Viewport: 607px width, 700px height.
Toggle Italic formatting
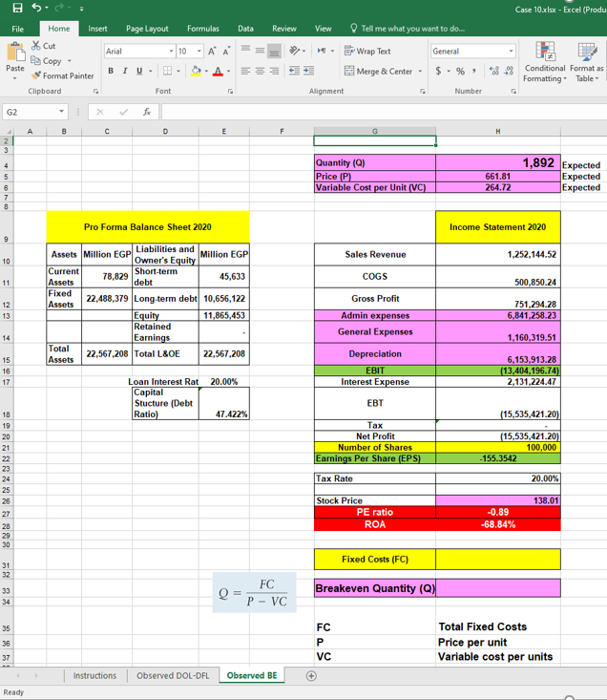click(x=125, y=71)
